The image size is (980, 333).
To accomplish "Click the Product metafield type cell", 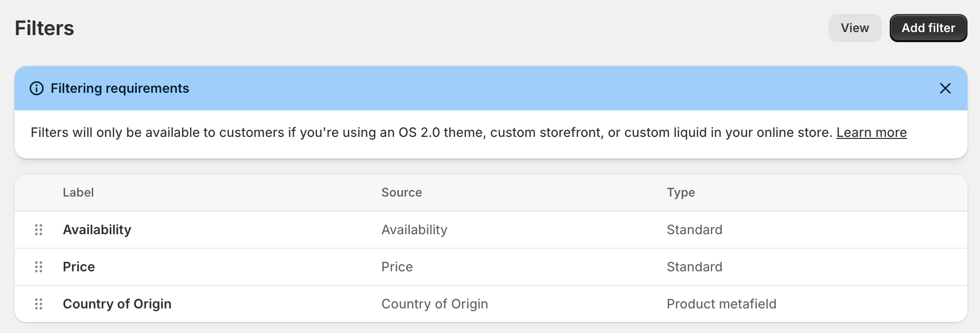I will click(x=721, y=304).
